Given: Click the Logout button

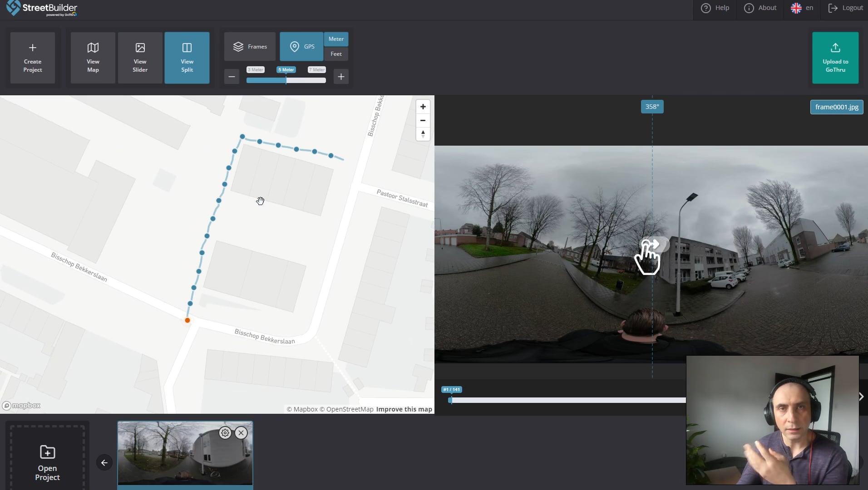Looking at the screenshot, I should click(x=845, y=7).
